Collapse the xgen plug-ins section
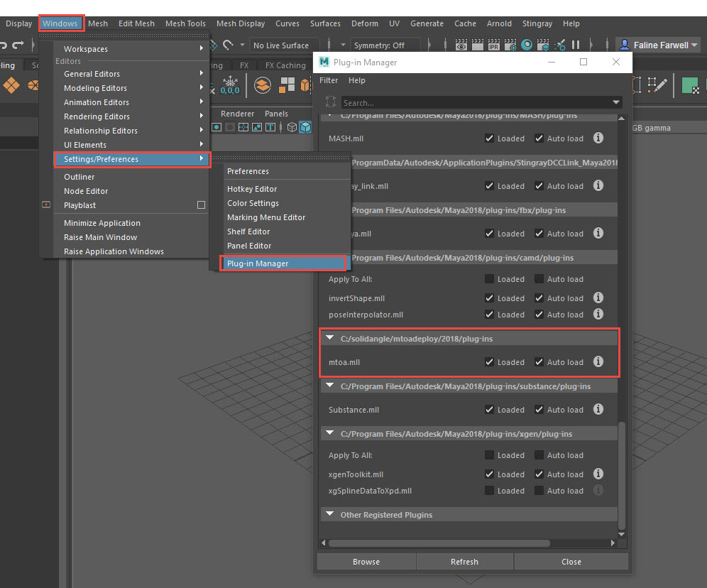The width and height of the screenshot is (707, 588). pos(329,433)
